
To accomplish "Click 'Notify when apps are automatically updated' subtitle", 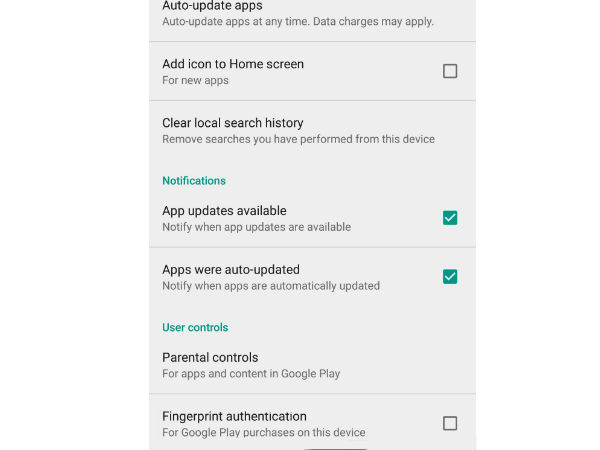I will pos(270,286).
